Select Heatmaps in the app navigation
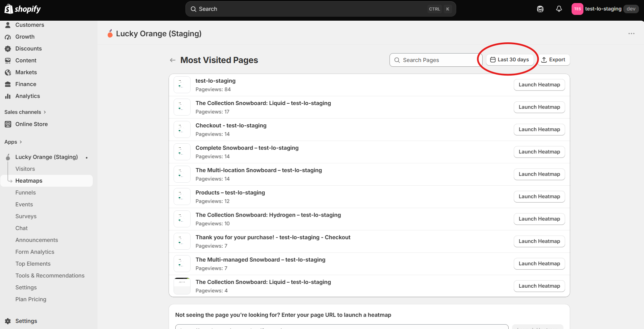Image resolution: width=644 pixels, height=329 pixels. [x=47, y=181]
